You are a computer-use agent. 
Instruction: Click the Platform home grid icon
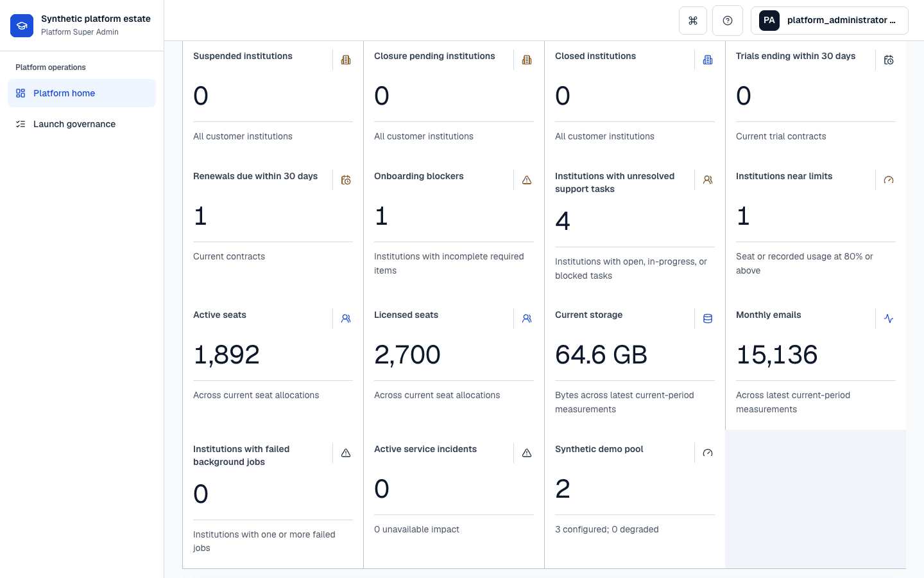point(21,93)
